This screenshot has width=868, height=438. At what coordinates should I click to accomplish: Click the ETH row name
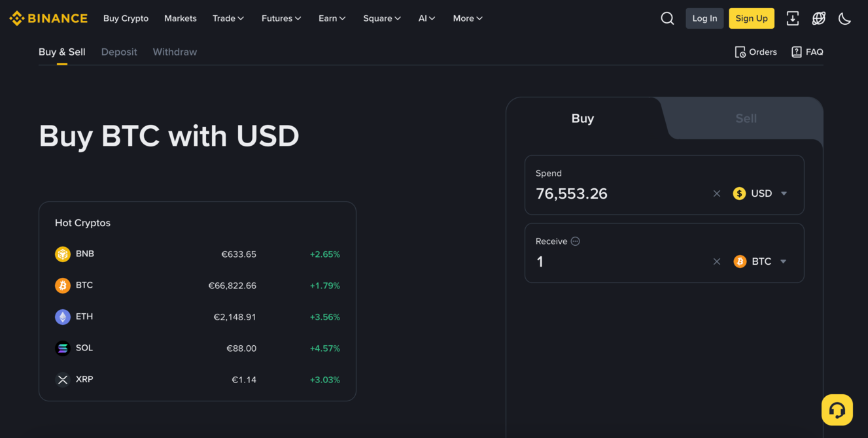[84, 316]
